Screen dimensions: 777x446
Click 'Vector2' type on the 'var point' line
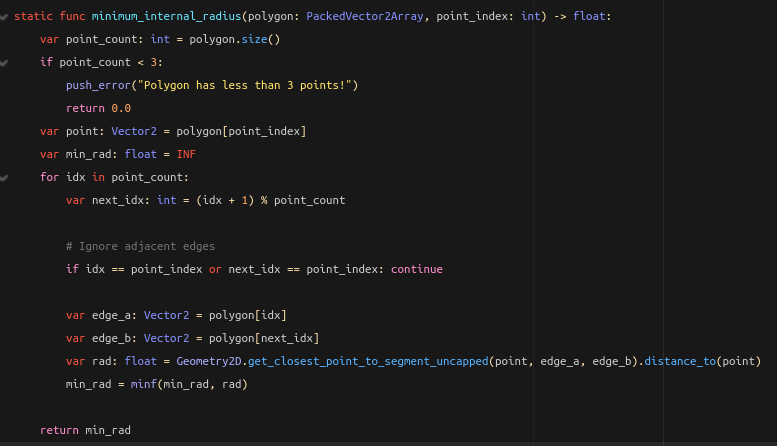click(134, 131)
